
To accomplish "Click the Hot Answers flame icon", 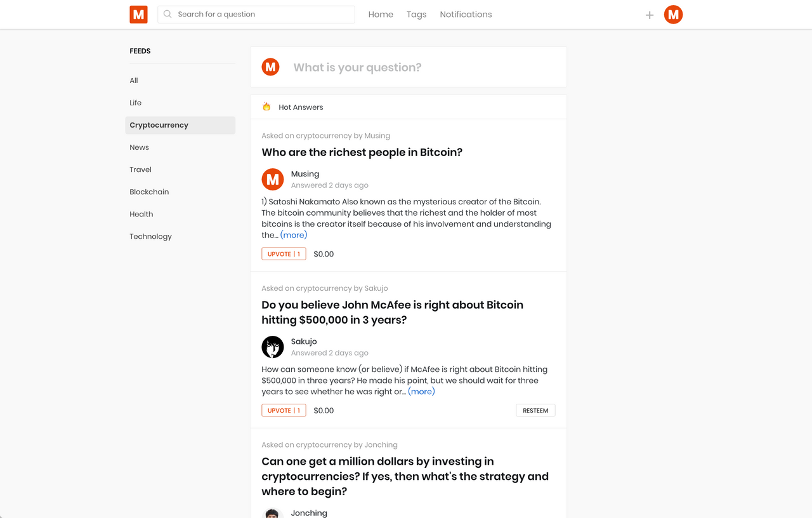I will coord(266,107).
